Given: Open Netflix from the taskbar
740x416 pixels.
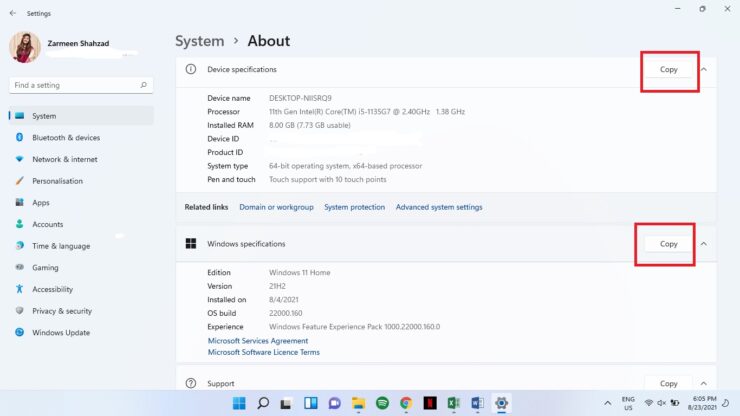Looking at the screenshot, I should tap(430, 403).
